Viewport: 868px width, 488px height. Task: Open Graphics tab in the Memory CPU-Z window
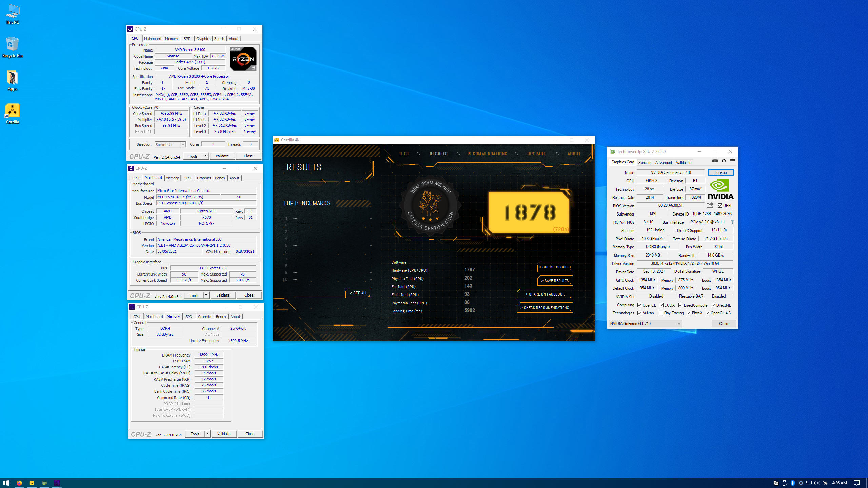205,317
